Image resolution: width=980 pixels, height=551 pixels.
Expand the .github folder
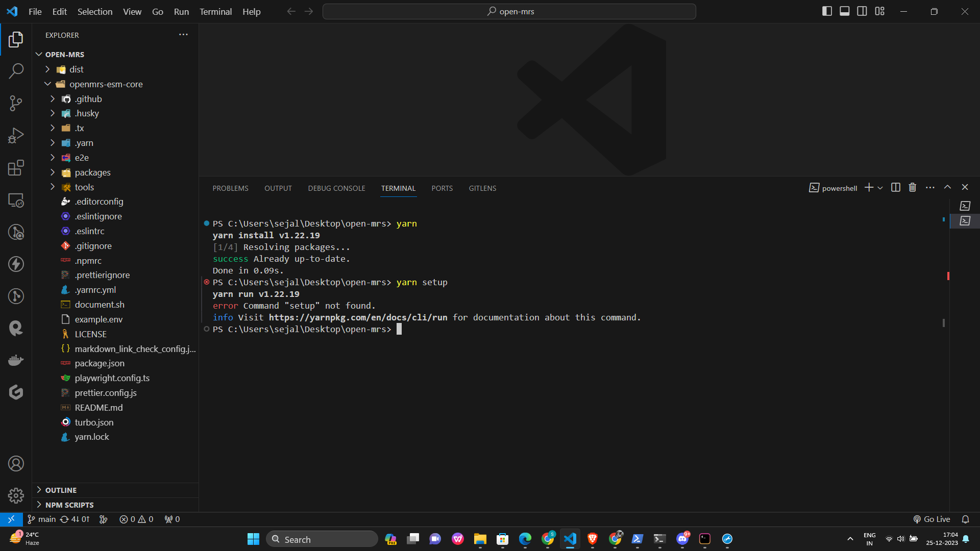[53, 99]
